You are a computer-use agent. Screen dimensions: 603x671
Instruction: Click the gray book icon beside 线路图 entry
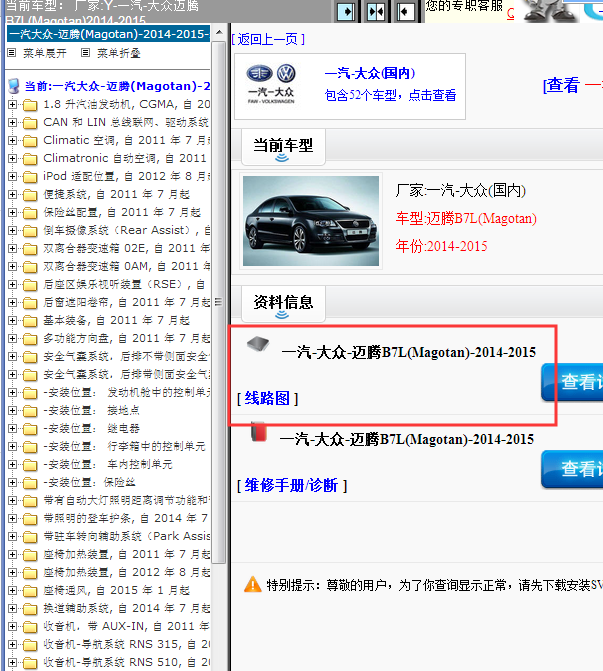tap(258, 344)
